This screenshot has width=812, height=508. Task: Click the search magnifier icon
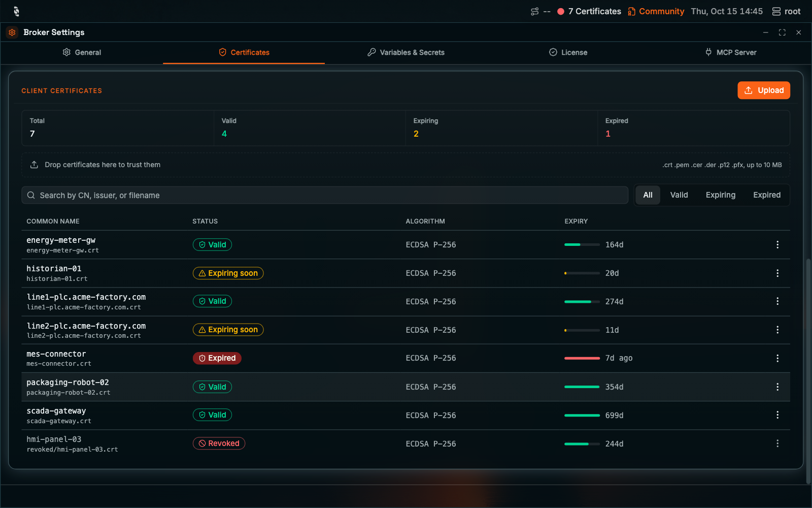click(x=31, y=195)
